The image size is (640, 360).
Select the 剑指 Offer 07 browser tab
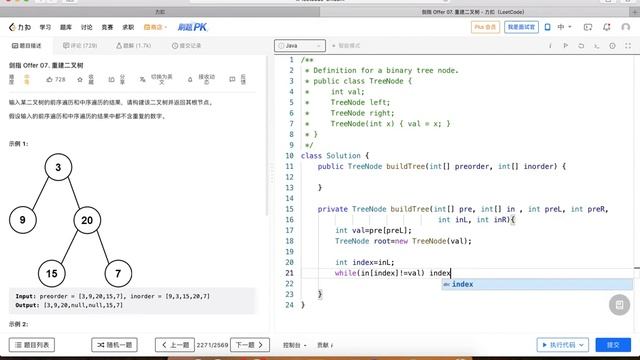[473, 12]
